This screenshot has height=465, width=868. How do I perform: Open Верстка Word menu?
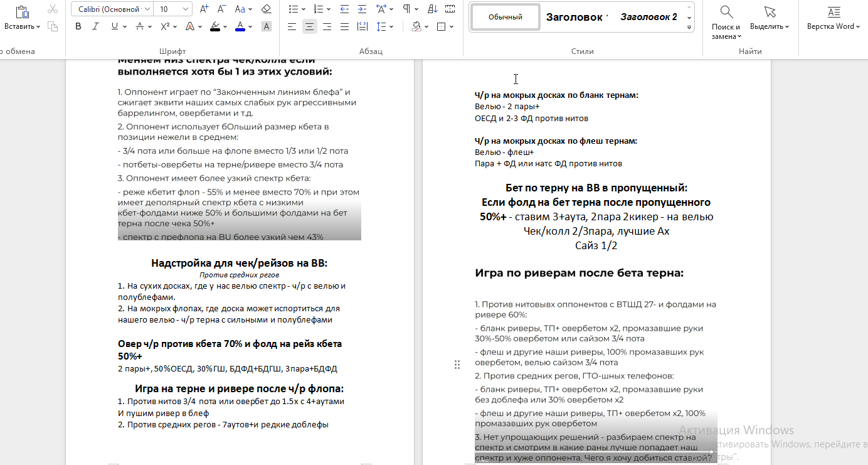click(834, 26)
